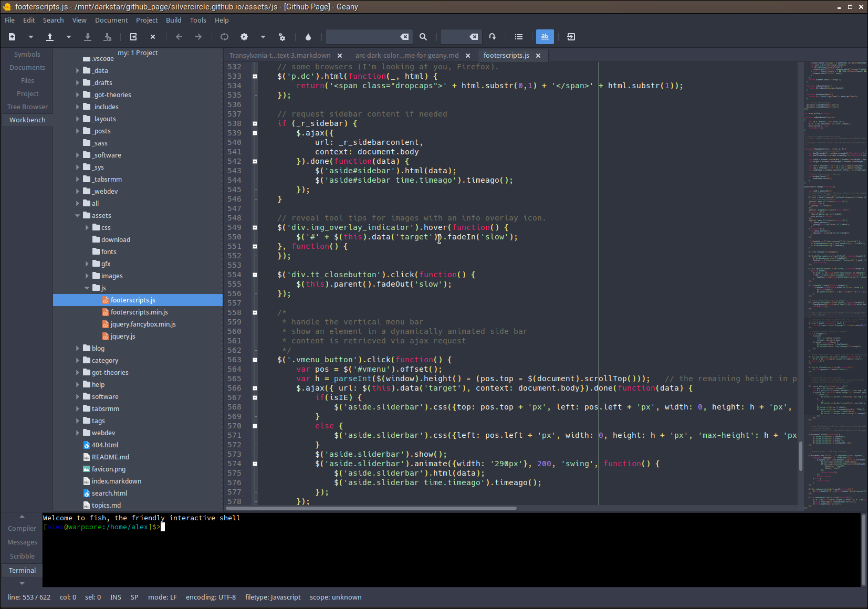Expand the webdev folder

[78, 433]
